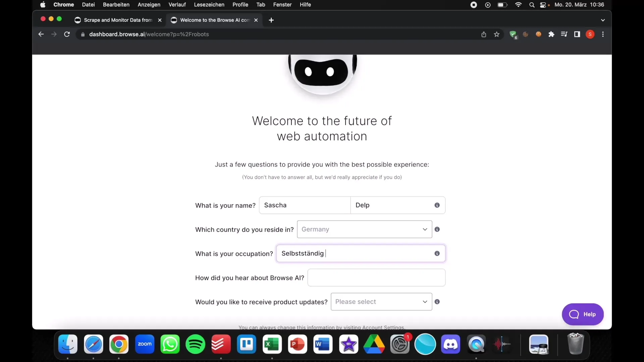The width and height of the screenshot is (644, 362).
Task: Open the media control playlist icon
Action: pos(564,34)
